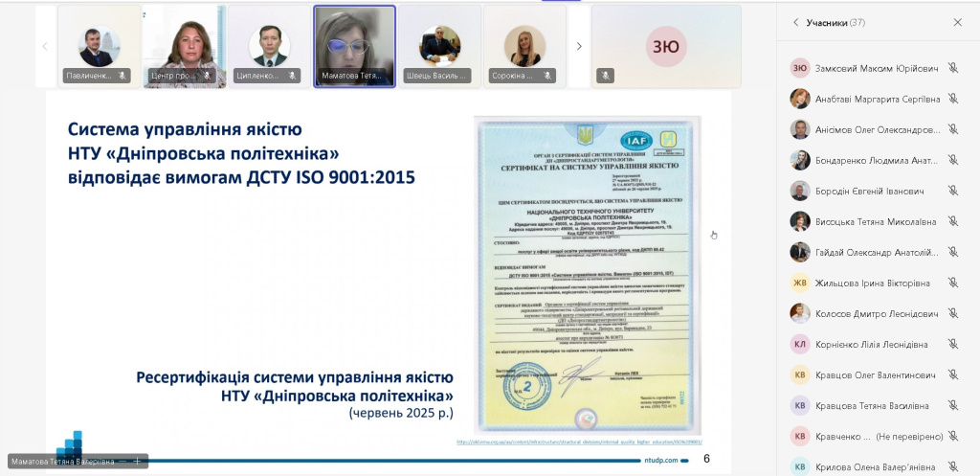Select participant name Замковий Максим Юрійович
The width and height of the screenshot is (980, 476).
click(x=877, y=68)
